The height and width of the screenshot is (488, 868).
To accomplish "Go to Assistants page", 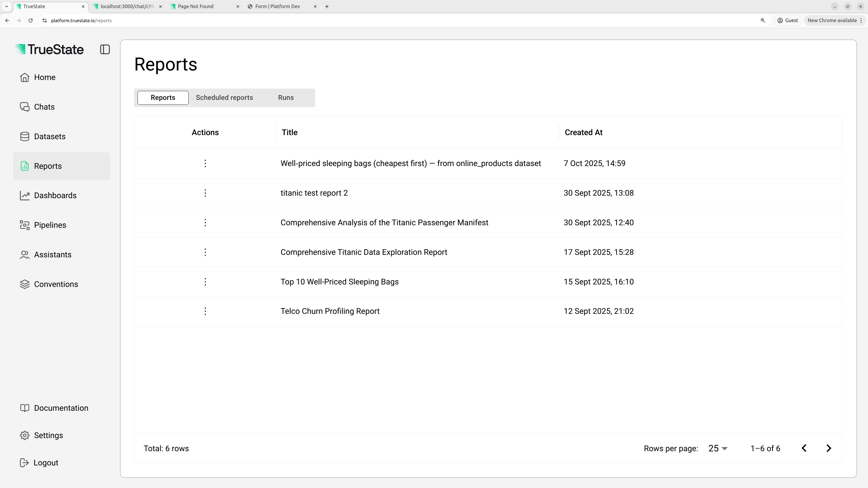I will pyautogui.click(x=53, y=255).
